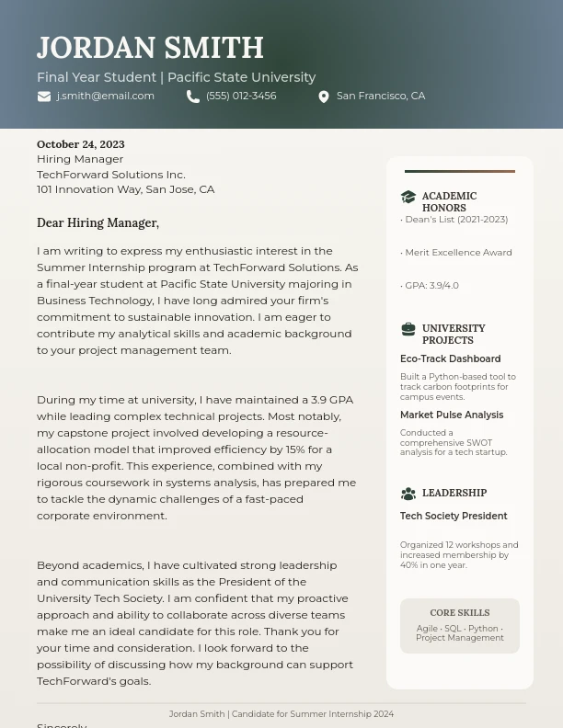Click the phone handset icon
The width and height of the screenshot is (563, 728).
(x=193, y=97)
